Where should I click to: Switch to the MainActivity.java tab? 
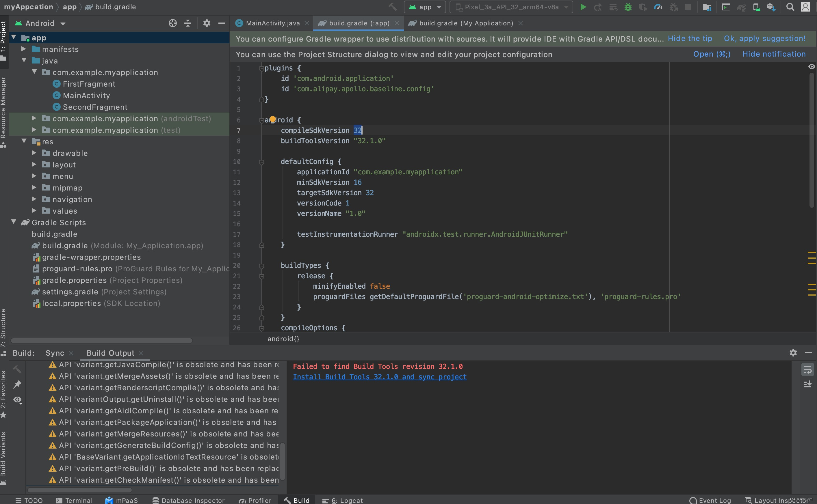point(272,23)
